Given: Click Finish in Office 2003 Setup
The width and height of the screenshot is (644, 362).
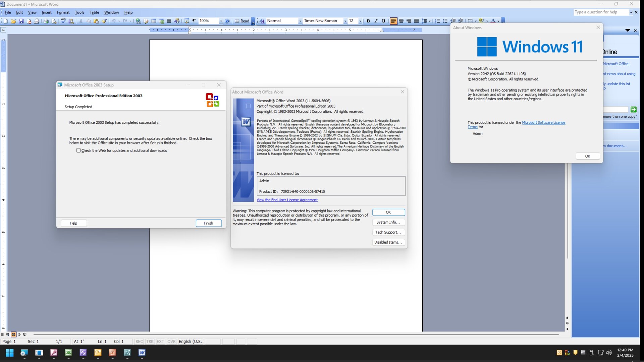Looking at the screenshot, I should [x=209, y=223].
